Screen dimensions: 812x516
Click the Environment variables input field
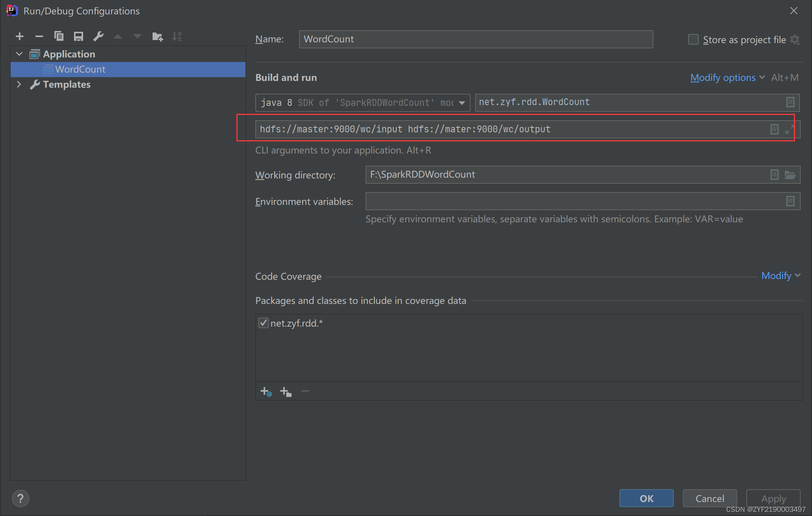tap(574, 201)
